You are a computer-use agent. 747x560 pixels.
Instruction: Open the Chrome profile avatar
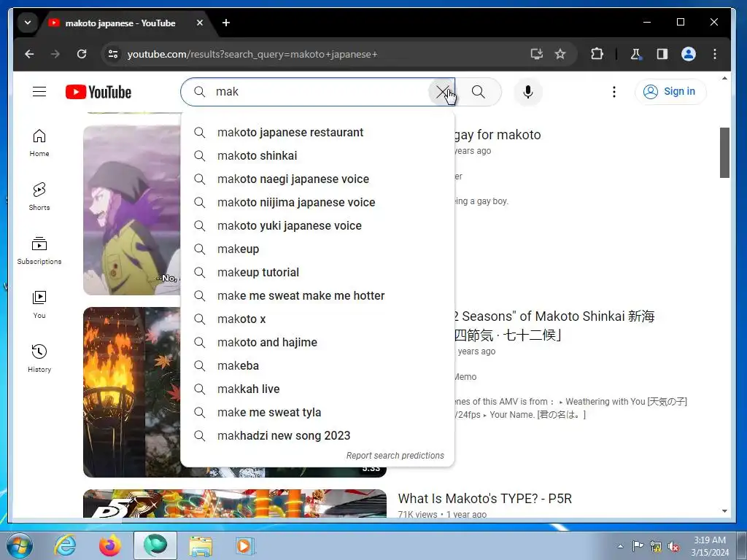tap(689, 54)
